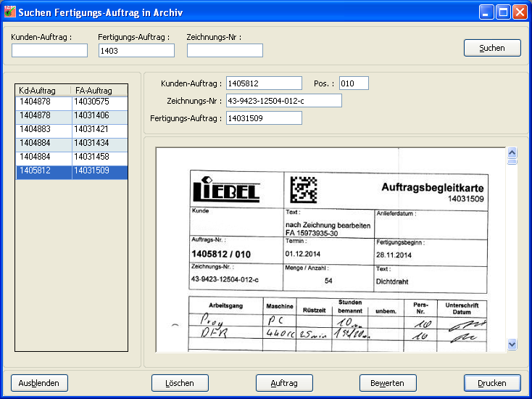
Task: Click the Fertigungs-Auftrag search field containing 1403
Action: click(136, 51)
